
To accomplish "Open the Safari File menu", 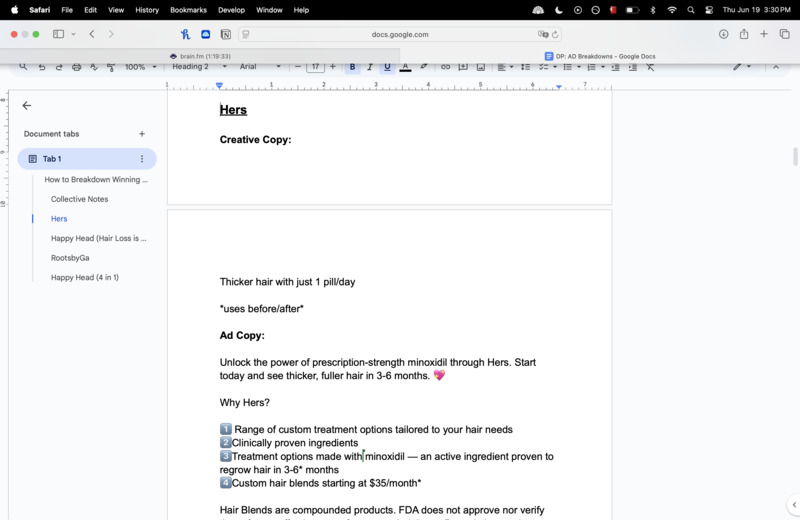I will [67, 10].
